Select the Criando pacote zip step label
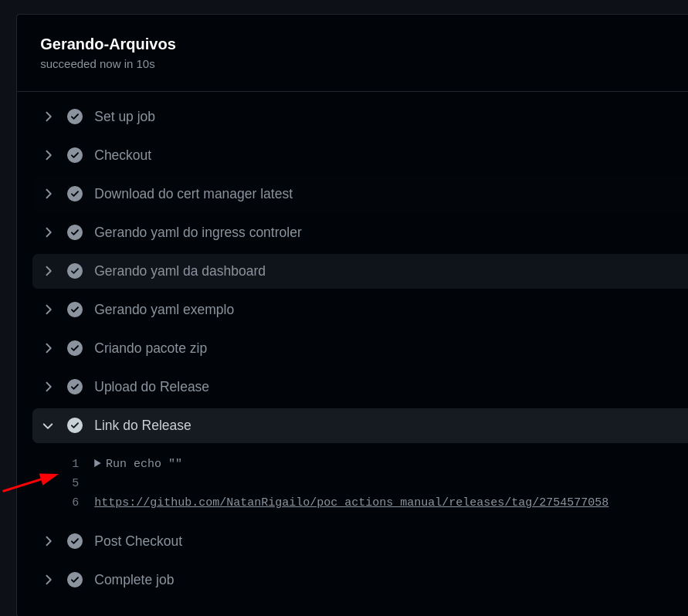 150,348
